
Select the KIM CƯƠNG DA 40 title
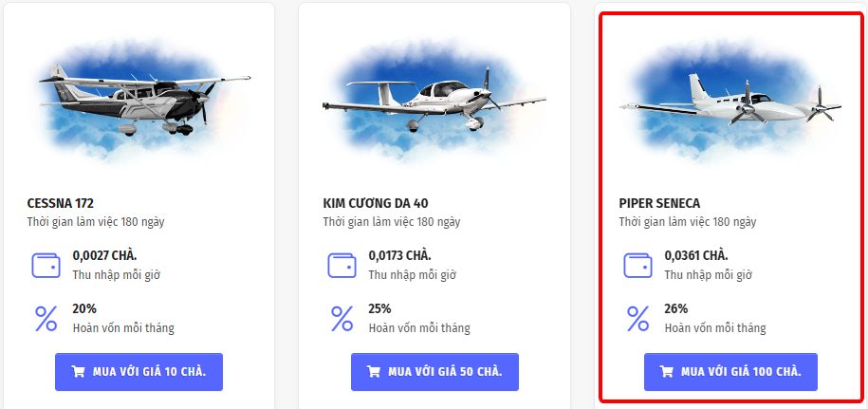click(x=376, y=203)
